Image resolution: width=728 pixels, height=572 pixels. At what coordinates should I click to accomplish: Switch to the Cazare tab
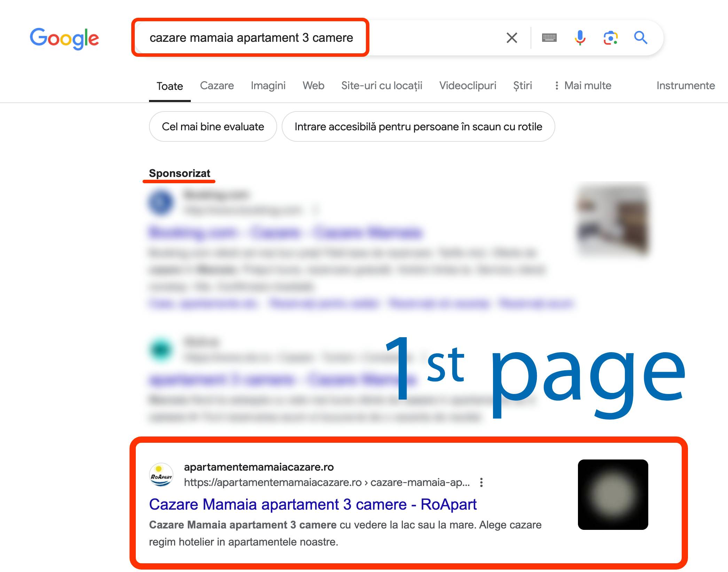(217, 86)
